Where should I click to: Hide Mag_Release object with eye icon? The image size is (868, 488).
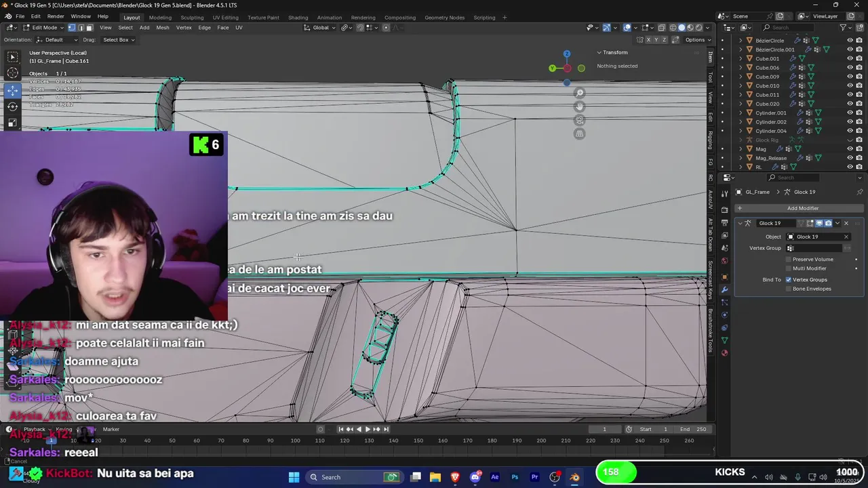coord(850,158)
